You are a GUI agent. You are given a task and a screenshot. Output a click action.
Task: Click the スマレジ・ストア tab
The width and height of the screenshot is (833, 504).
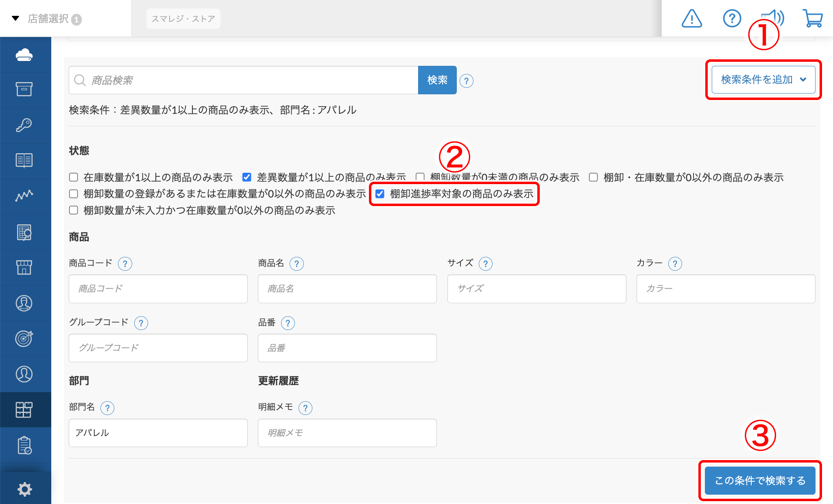pos(183,19)
